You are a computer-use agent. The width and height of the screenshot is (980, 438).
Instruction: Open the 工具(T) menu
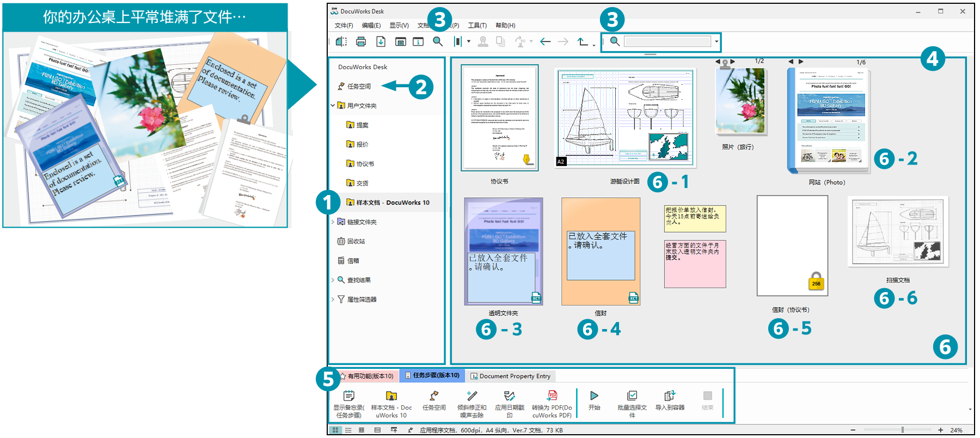(x=477, y=26)
